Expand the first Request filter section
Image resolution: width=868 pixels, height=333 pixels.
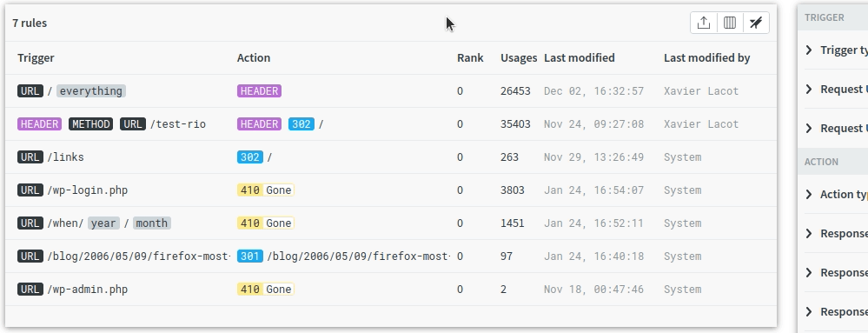pyautogui.click(x=836, y=90)
